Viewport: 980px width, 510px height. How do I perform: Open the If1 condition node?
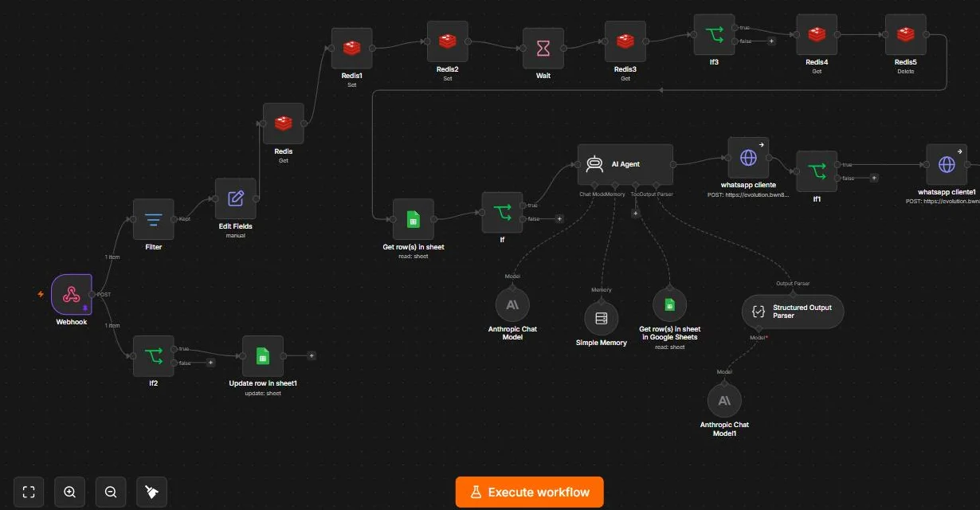tap(817, 171)
